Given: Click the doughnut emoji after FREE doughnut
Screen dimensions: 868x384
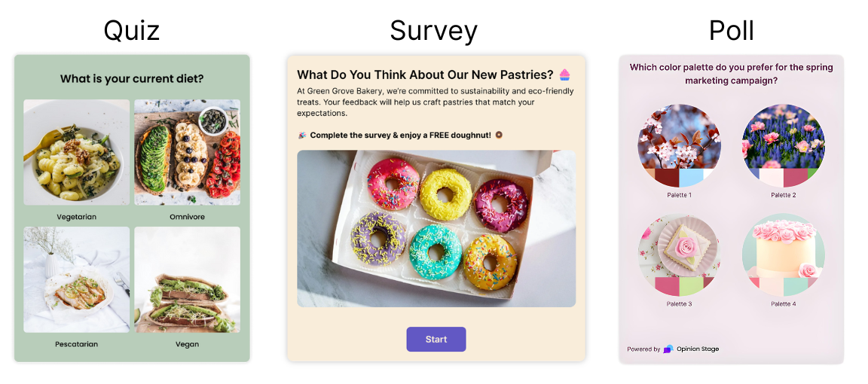Looking at the screenshot, I should (x=498, y=136).
